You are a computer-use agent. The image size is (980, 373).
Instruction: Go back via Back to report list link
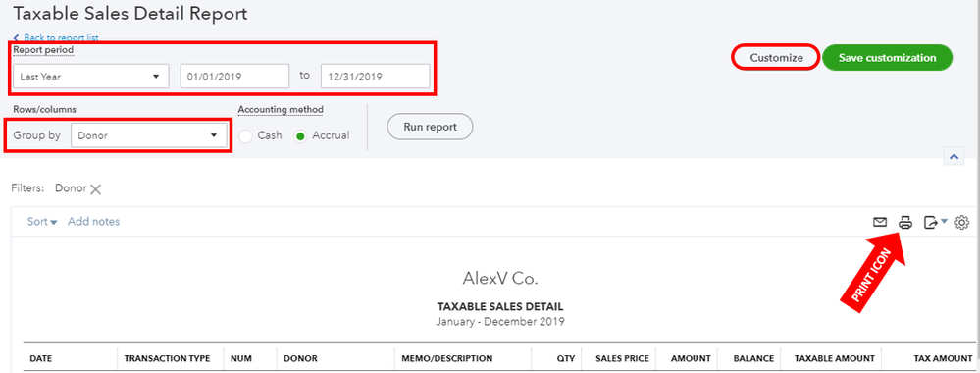(56, 37)
